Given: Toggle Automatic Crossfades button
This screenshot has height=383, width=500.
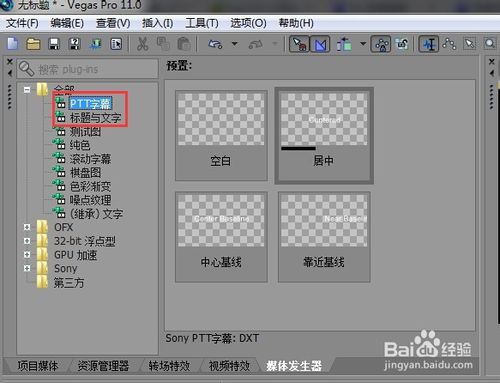Looking at the screenshot, I should coord(320,44).
